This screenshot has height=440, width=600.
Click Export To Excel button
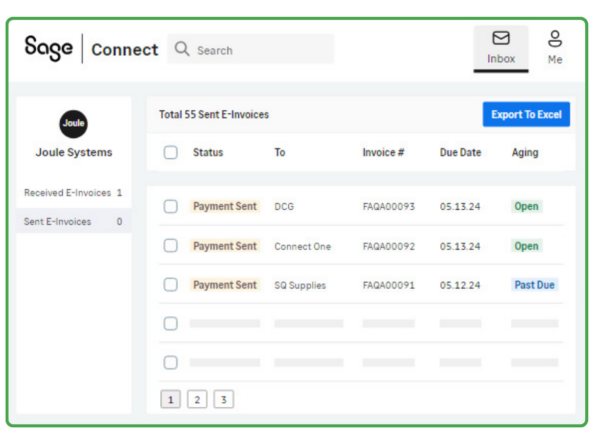click(x=526, y=114)
